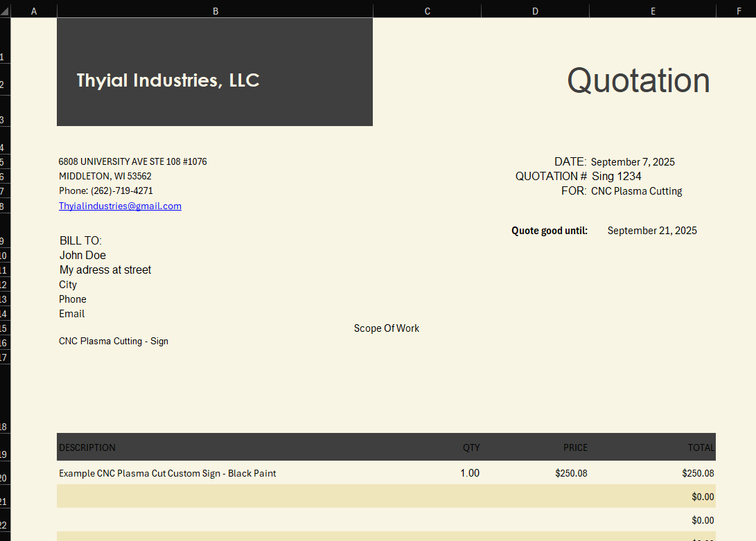Click the Quotation title
This screenshot has width=756, height=541.
click(x=638, y=80)
